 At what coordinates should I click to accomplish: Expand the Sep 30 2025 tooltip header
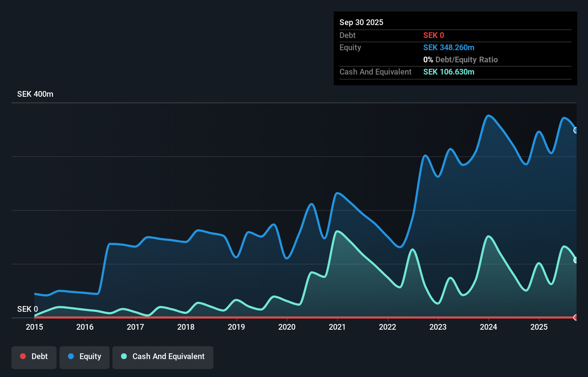[x=361, y=22]
